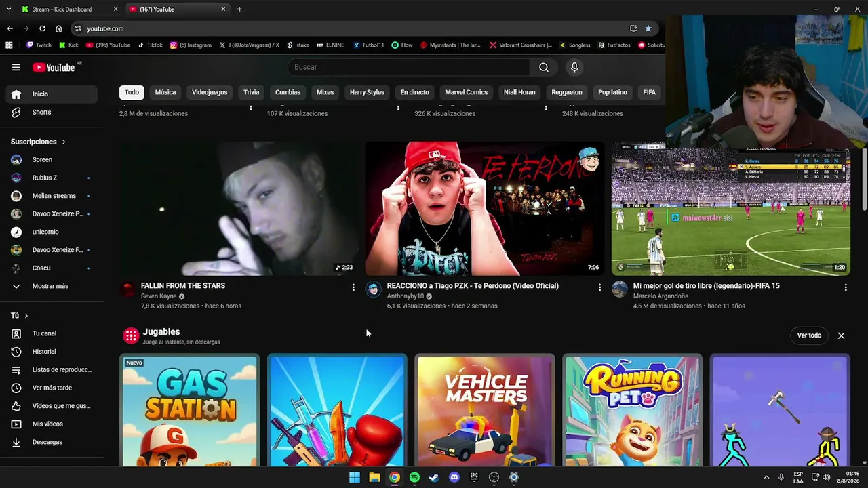Open Melian streams channel subscription
The height and width of the screenshot is (488, 868).
pyautogui.click(x=52, y=196)
